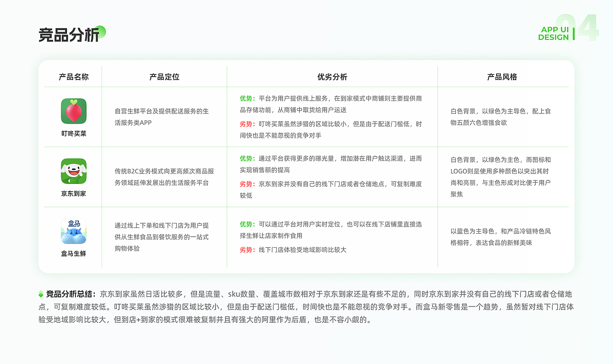The image size is (613, 364).
Task: Click the APP UI DESIGN label
Action: (x=554, y=33)
